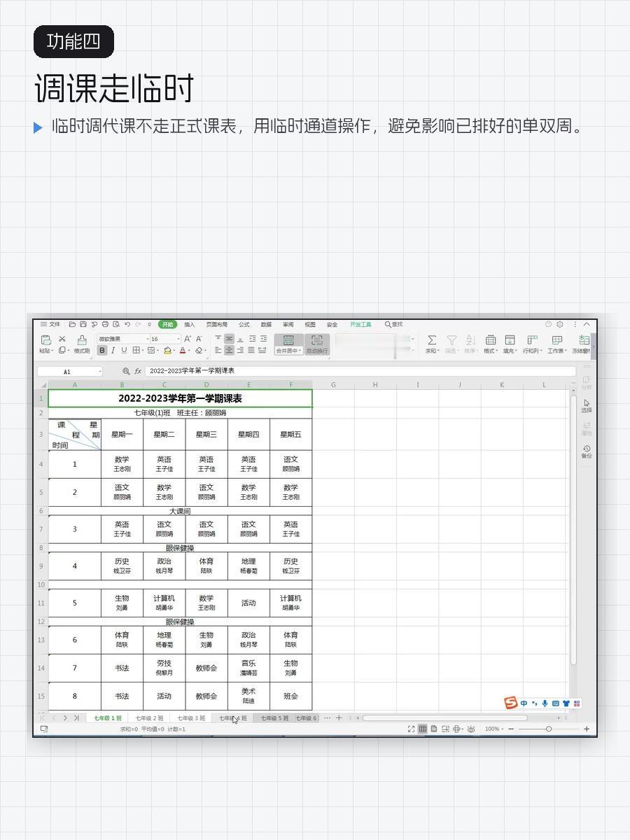630x840 pixels.
Task: Open the font name dropdown (微软雅黑)
Action: click(146, 339)
